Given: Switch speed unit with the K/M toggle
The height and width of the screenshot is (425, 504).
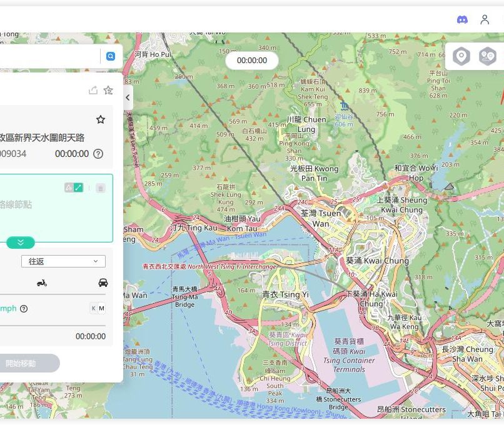Looking at the screenshot, I should (x=98, y=308).
